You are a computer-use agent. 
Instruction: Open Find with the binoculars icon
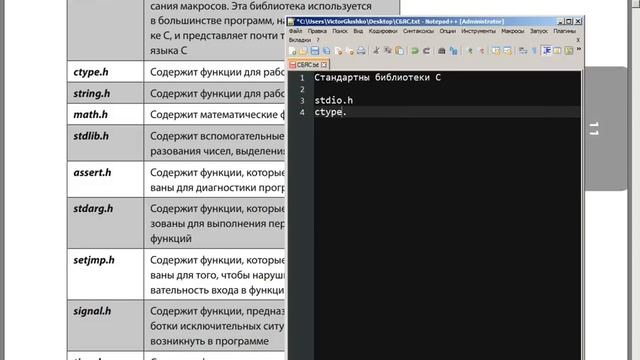click(x=442, y=51)
